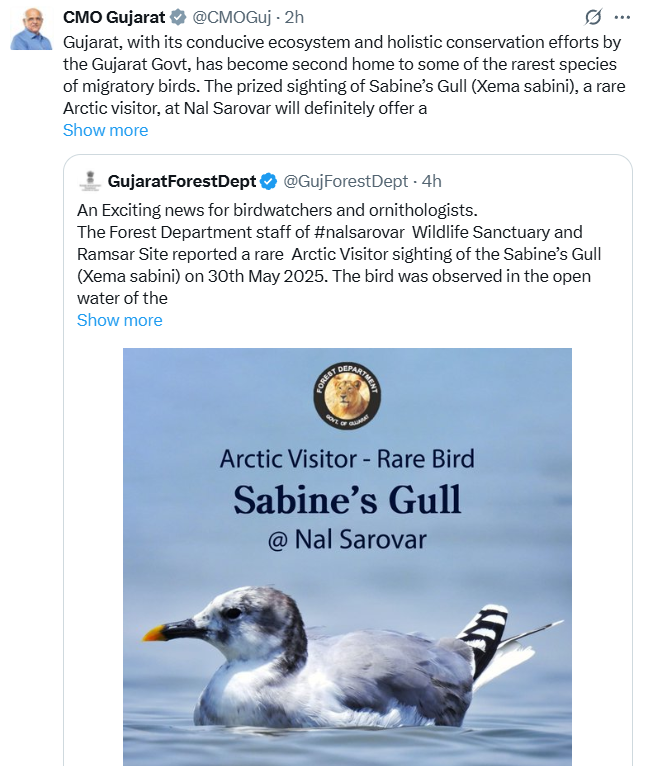The height and width of the screenshot is (766, 650).
Task: Click the verified badge next to GujaratForestDept
Action: (269, 182)
